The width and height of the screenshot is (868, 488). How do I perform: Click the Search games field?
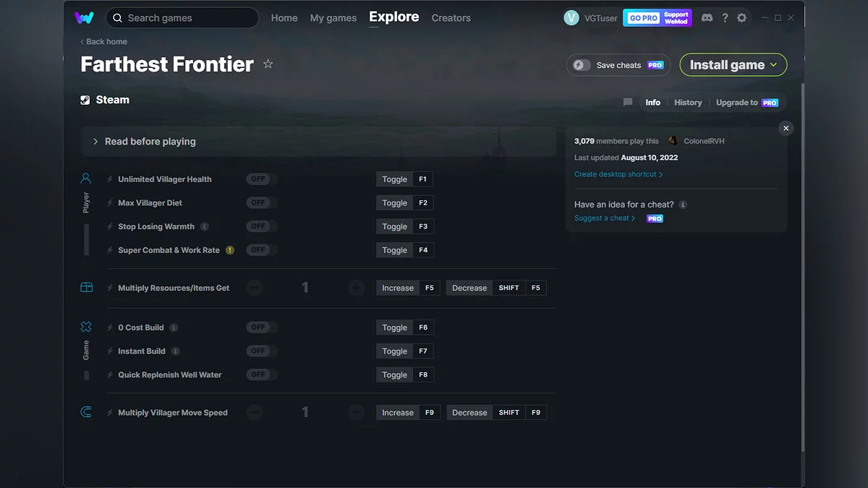182,17
